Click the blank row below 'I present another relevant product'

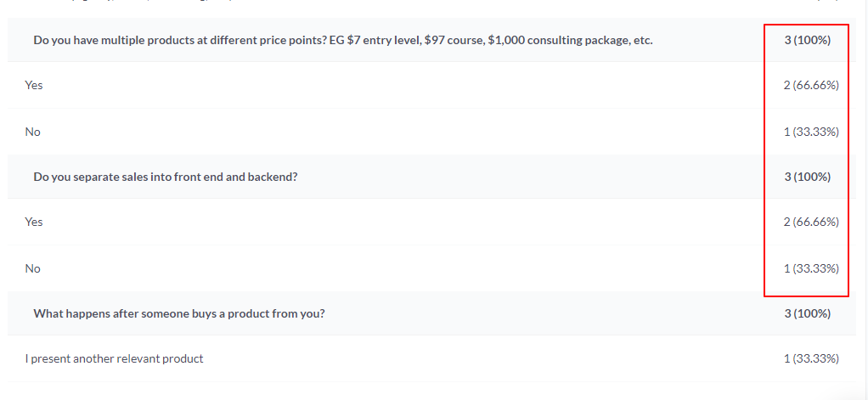pyautogui.click(x=425, y=392)
